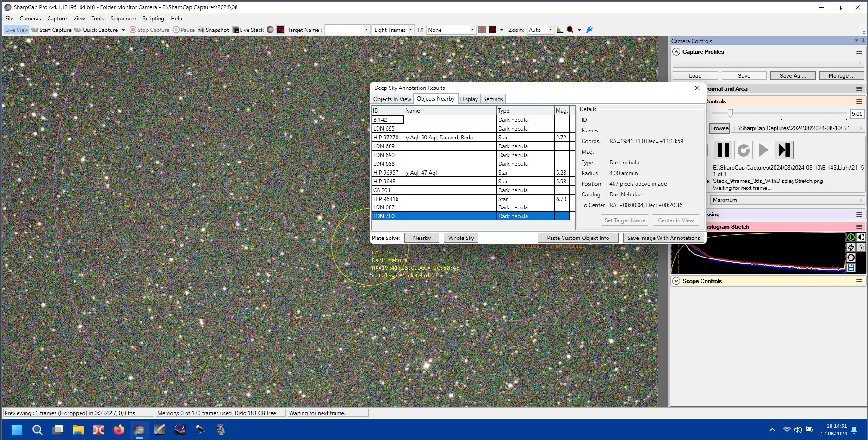Open the Target Name dropdown

coord(366,30)
